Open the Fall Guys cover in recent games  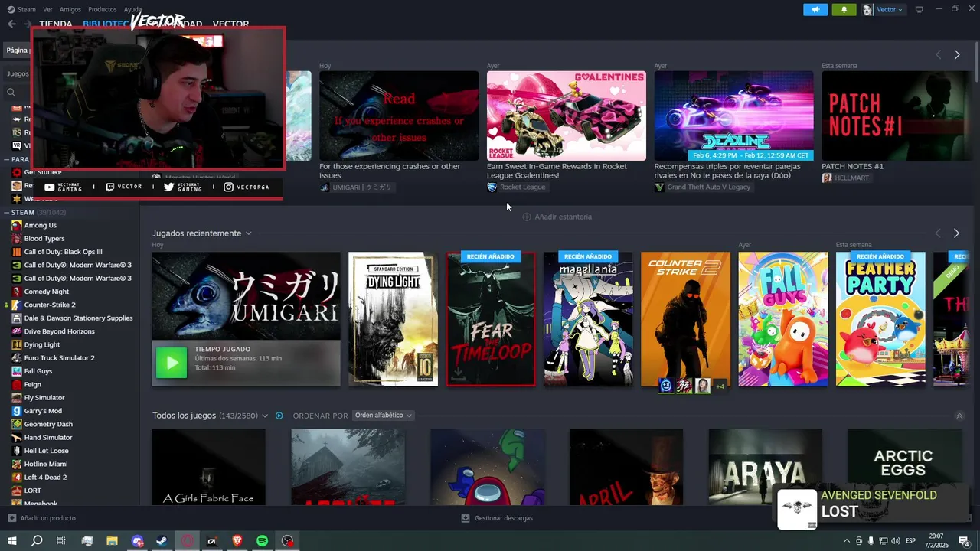pos(782,319)
